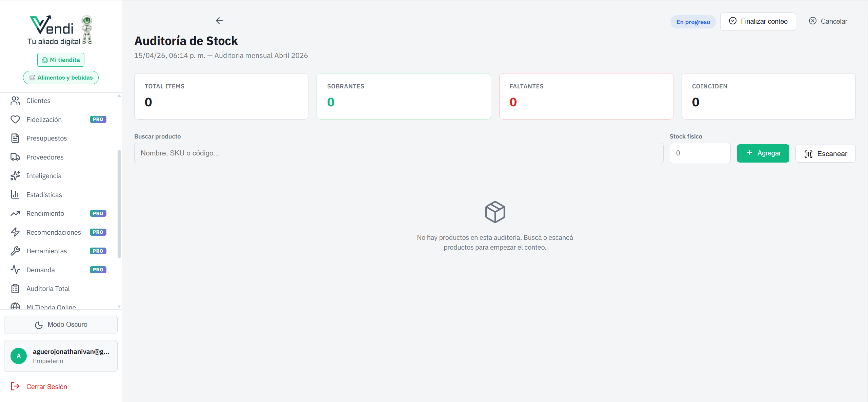The width and height of the screenshot is (868, 402).
Task: Open the Alimentos y bebidas category selector
Action: click(x=61, y=78)
